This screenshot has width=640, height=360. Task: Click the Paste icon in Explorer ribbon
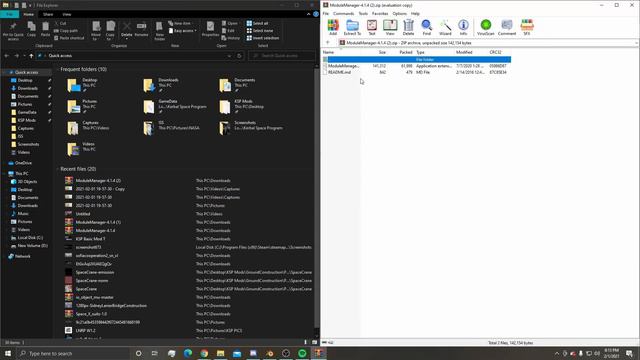coord(45,30)
